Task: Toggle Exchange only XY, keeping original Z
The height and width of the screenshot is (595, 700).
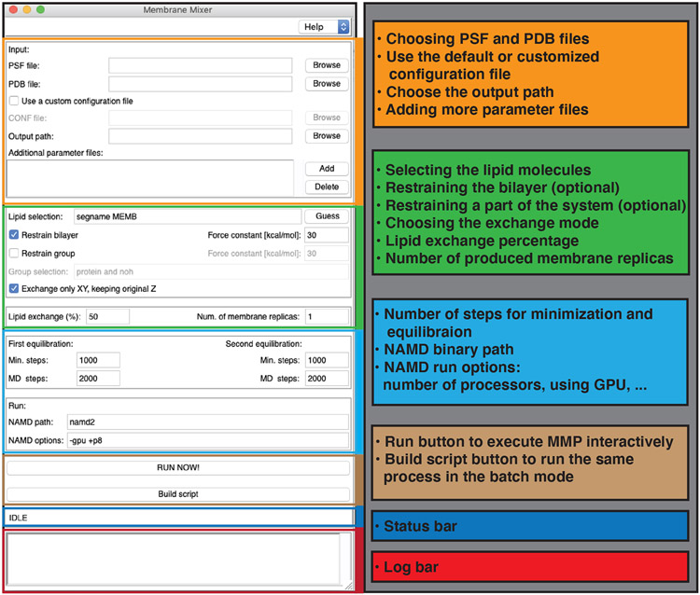Action: [14, 288]
